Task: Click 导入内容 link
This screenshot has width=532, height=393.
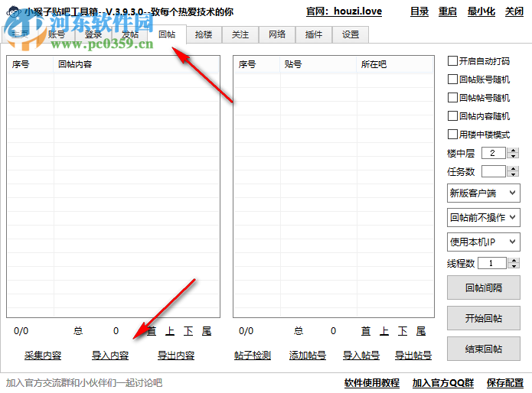Action: pos(110,356)
